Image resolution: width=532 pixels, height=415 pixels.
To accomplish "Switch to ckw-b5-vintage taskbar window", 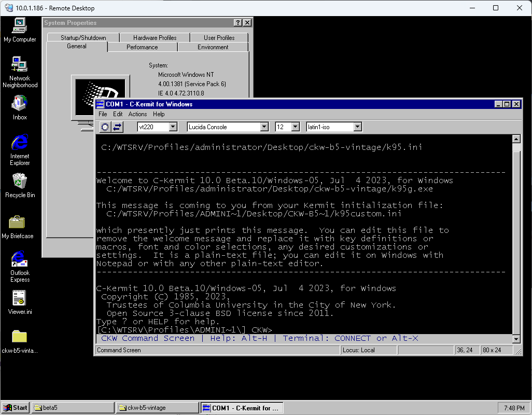I will [x=158, y=408].
